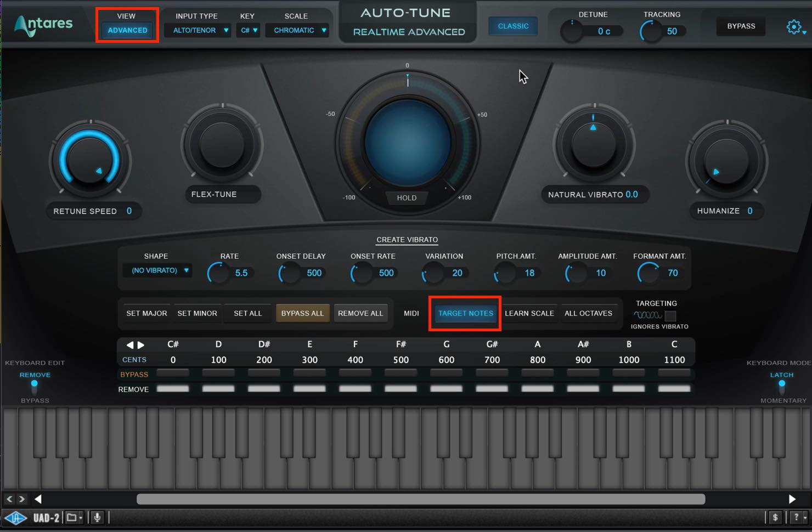
Task: Click the right angle bracket on the keyboard bar
Action: (22, 499)
